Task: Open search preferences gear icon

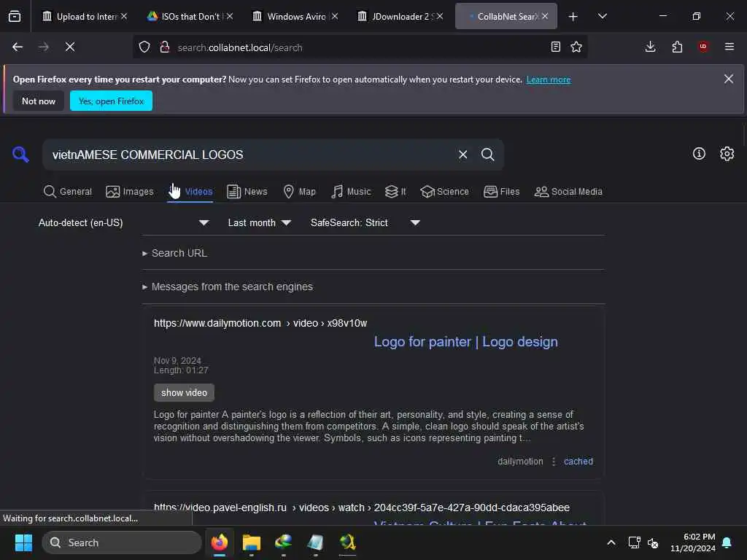Action: point(727,153)
